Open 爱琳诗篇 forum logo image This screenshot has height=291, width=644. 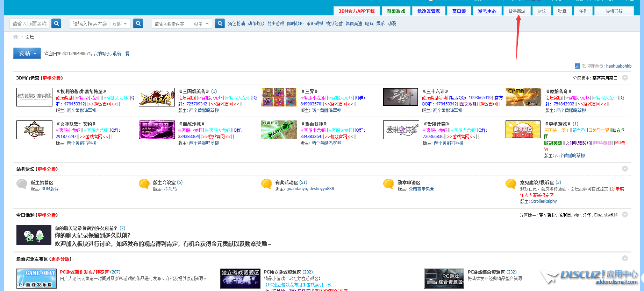tap(401, 130)
